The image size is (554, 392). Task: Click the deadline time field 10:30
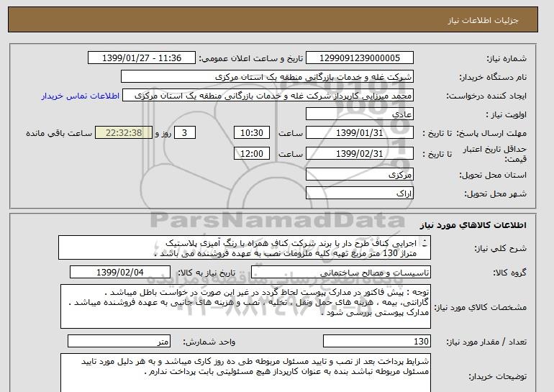click(252, 133)
